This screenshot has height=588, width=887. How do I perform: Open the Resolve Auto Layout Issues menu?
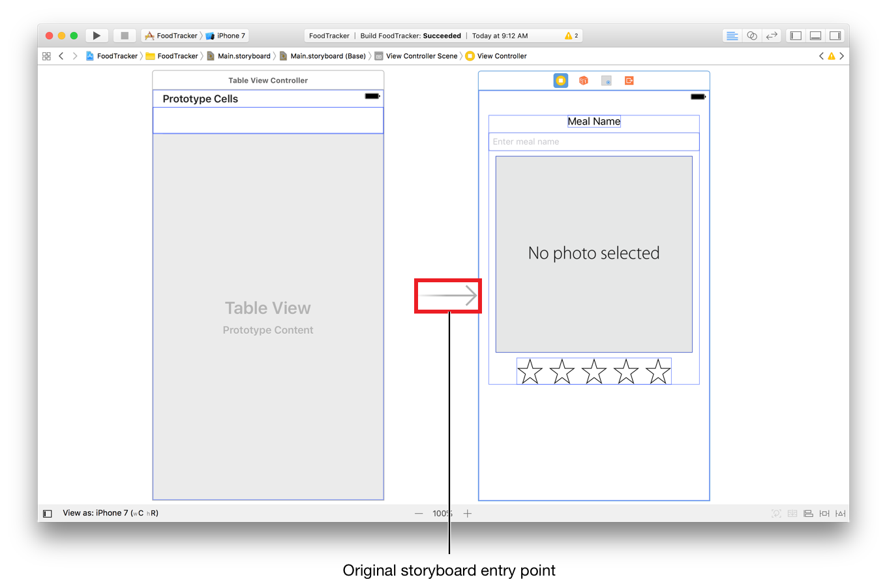point(841,514)
